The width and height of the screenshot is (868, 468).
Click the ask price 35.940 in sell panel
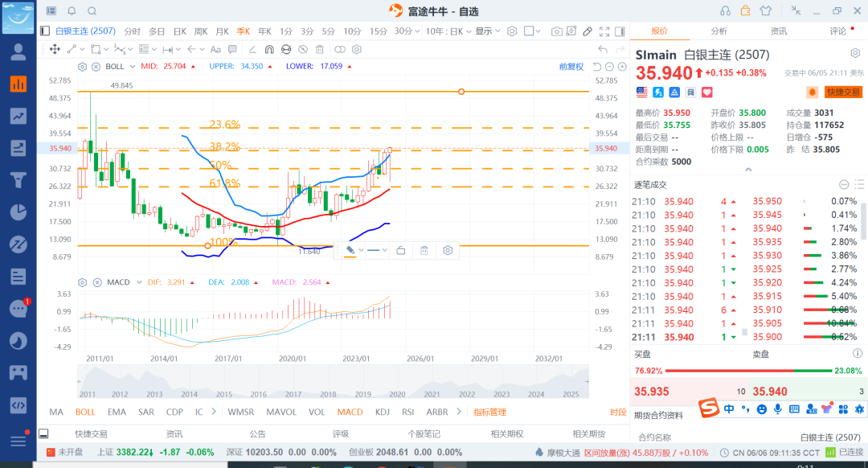769,392
